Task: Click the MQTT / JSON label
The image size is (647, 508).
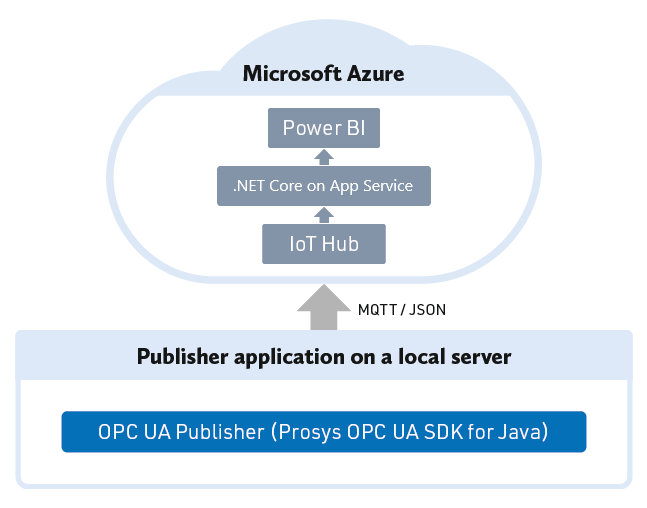Action: [402, 310]
